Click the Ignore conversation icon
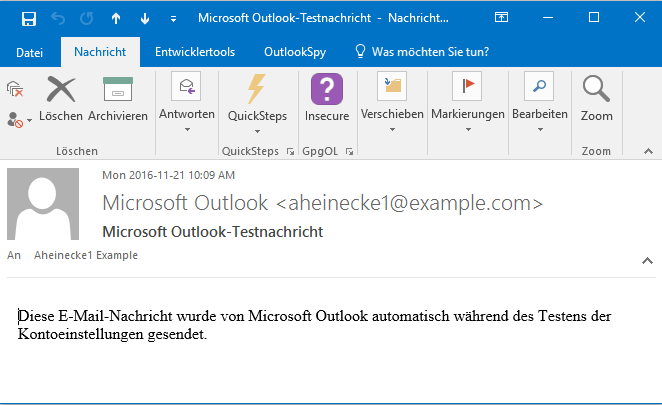Image resolution: width=662 pixels, height=405 pixels. coord(15,90)
